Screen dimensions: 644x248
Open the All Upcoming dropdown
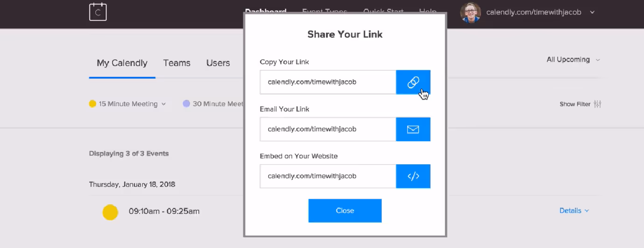573,60
